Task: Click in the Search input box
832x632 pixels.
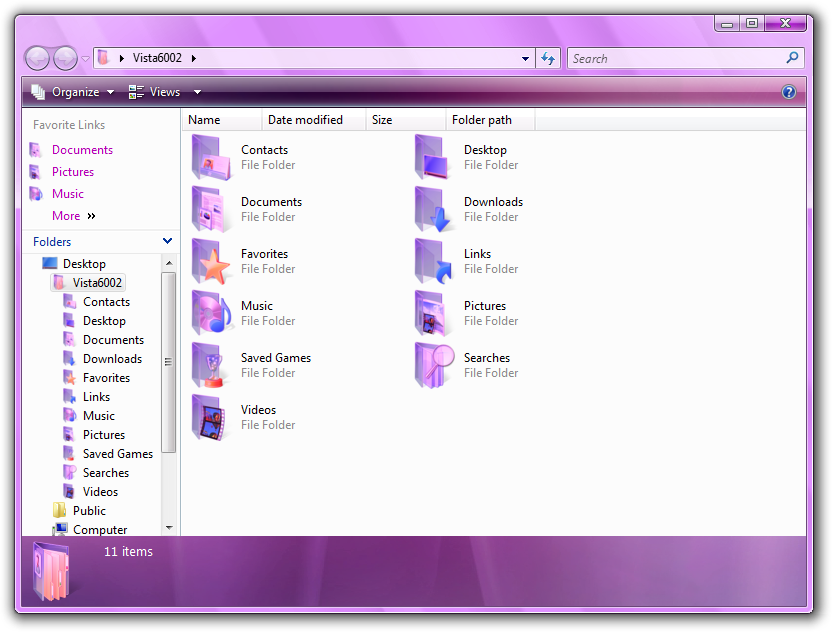Action: (x=676, y=59)
